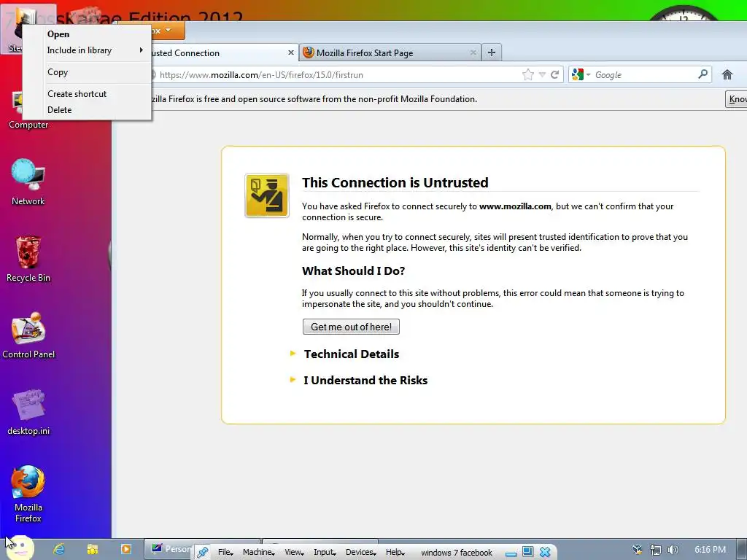Screen dimensions: 747x560
Task: Open the clock showing 6:16 PM
Action: coord(710,550)
